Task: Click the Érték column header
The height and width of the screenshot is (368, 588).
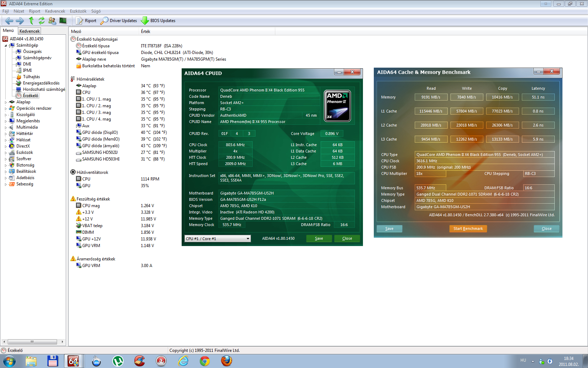Action: point(207,32)
